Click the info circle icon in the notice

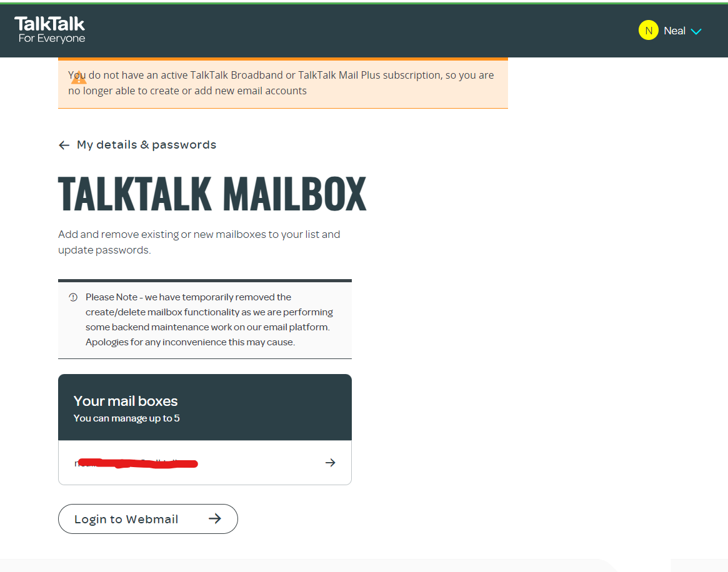[x=73, y=297]
